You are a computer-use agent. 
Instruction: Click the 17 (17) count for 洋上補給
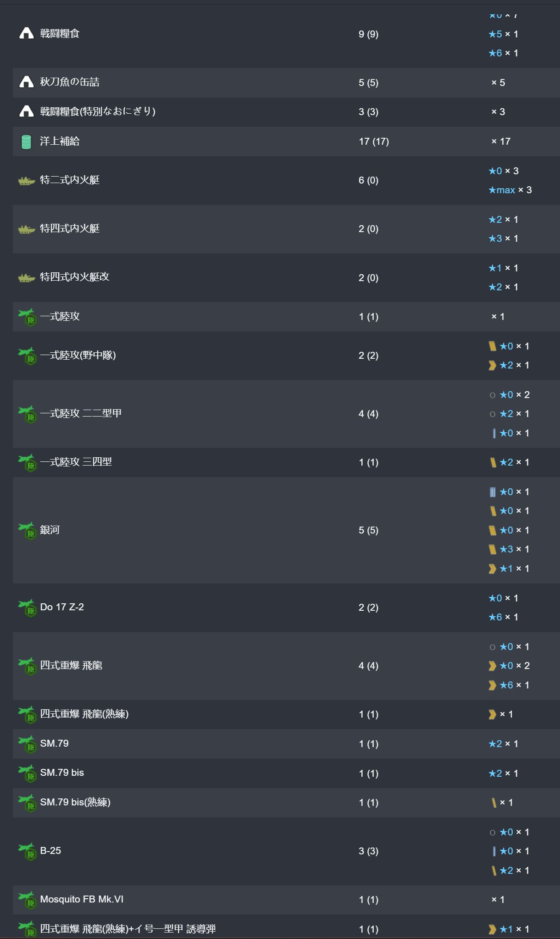point(374,141)
